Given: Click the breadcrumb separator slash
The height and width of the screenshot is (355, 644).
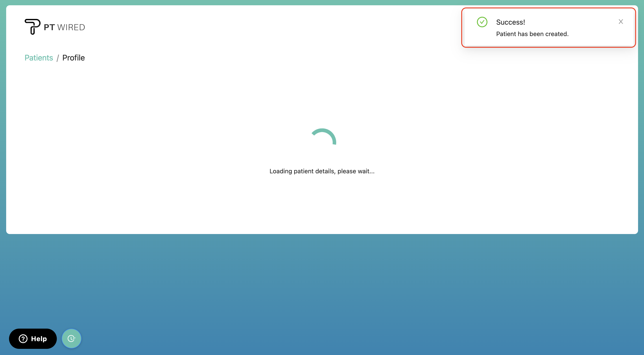Looking at the screenshot, I should point(58,58).
